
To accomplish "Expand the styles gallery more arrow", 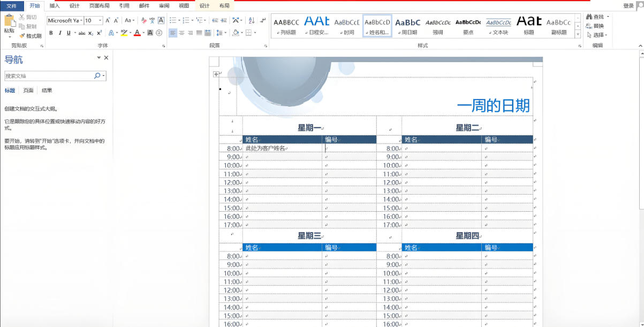I will coord(578,34).
